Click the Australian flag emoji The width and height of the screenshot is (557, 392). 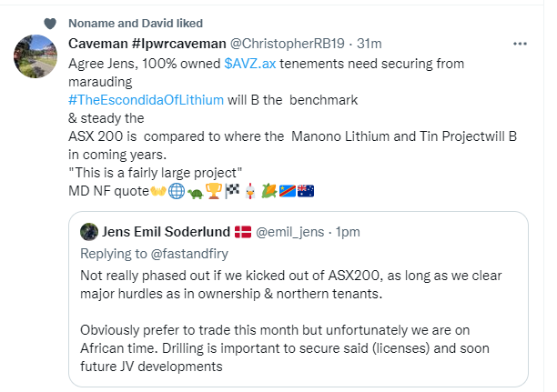coord(304,191)
